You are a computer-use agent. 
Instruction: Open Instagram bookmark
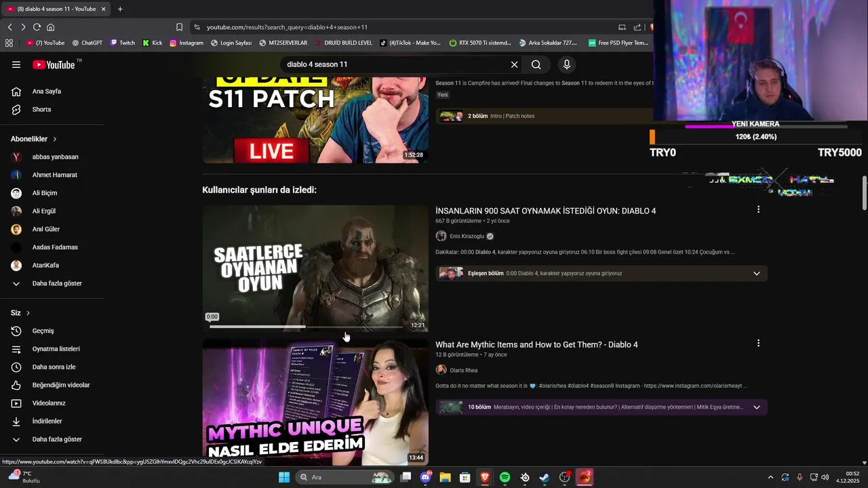[x=186, y=43]
